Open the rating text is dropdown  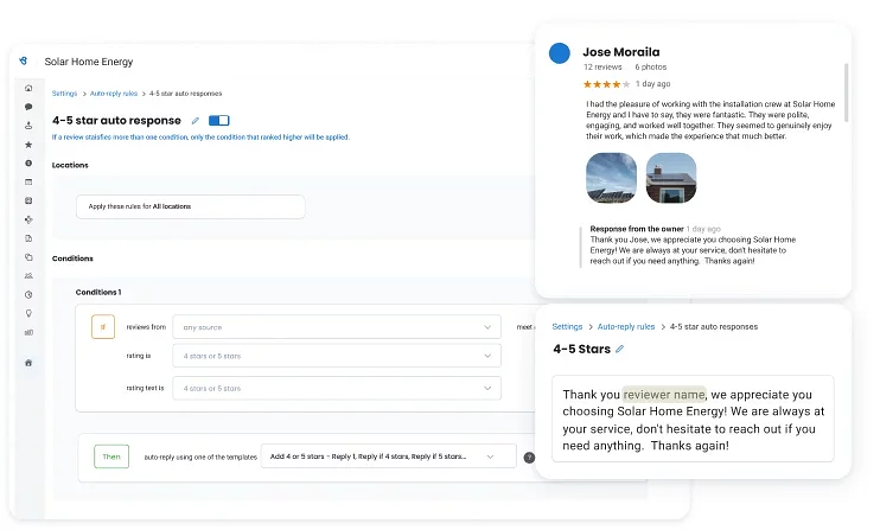pyautogui.click(x=337, y=388)
